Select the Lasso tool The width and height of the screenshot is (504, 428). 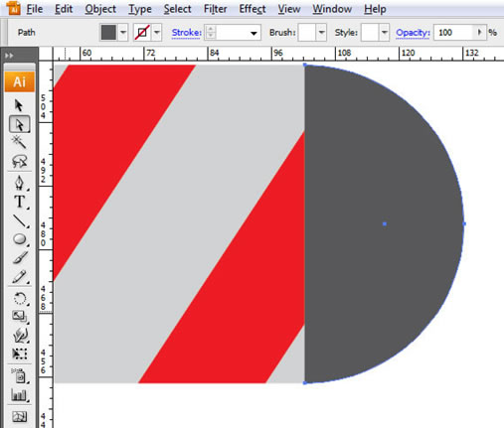pos(19,162)
